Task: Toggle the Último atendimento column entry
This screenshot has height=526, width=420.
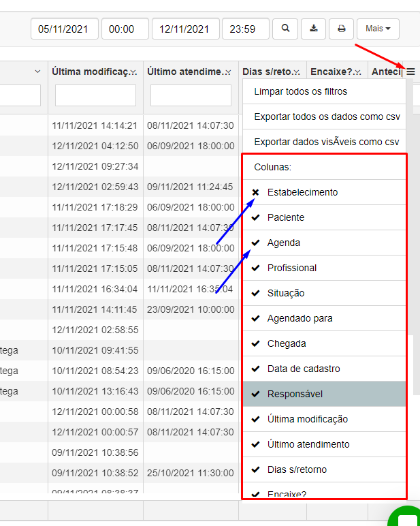Action: click(324, 444)
